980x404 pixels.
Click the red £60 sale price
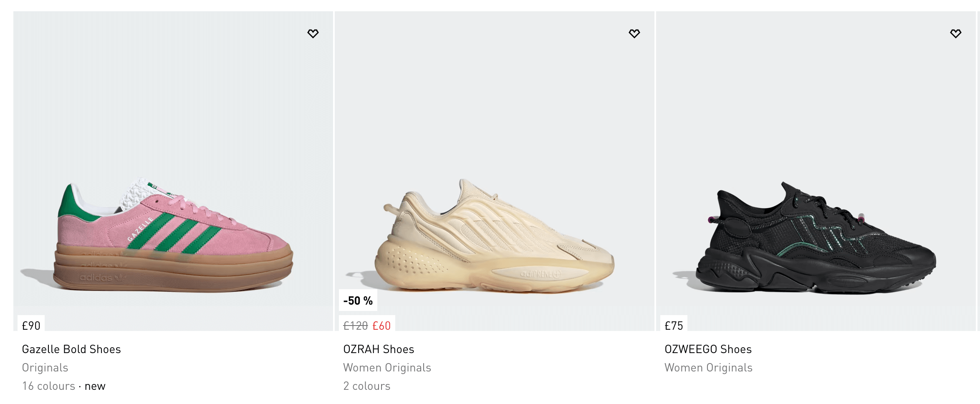tap(381, 326)
